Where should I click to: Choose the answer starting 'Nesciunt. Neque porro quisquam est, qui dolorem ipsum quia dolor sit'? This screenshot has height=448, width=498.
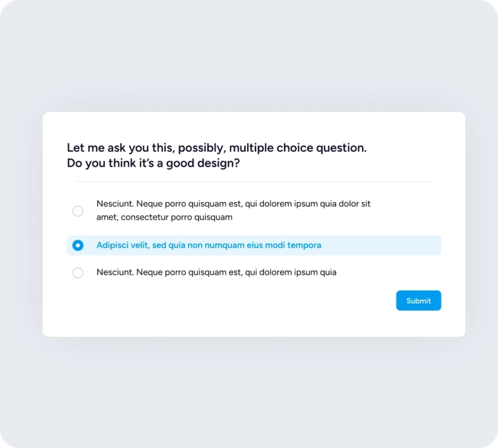tap(233, 204)
